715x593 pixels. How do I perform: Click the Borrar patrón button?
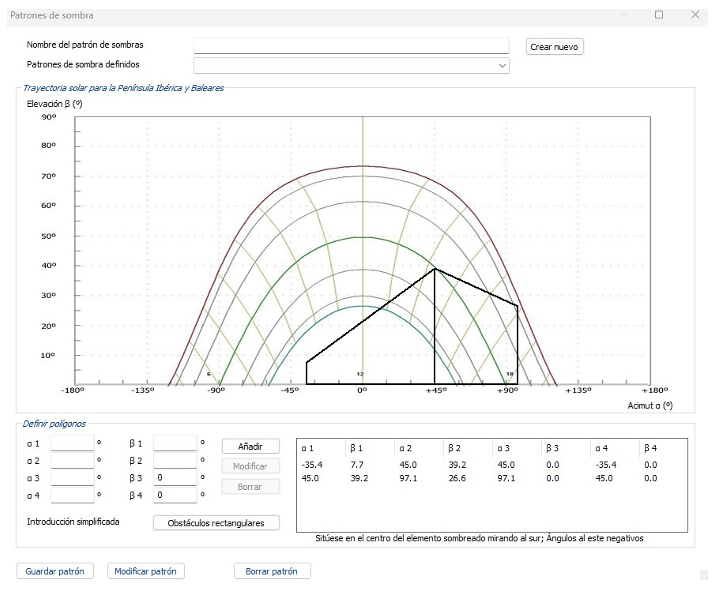coord(271,571)
